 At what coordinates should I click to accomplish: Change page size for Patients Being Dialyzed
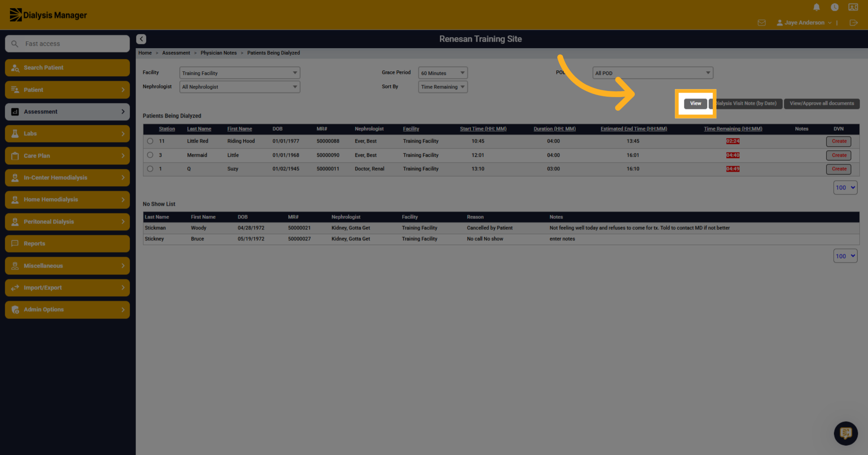click(845, 188)
